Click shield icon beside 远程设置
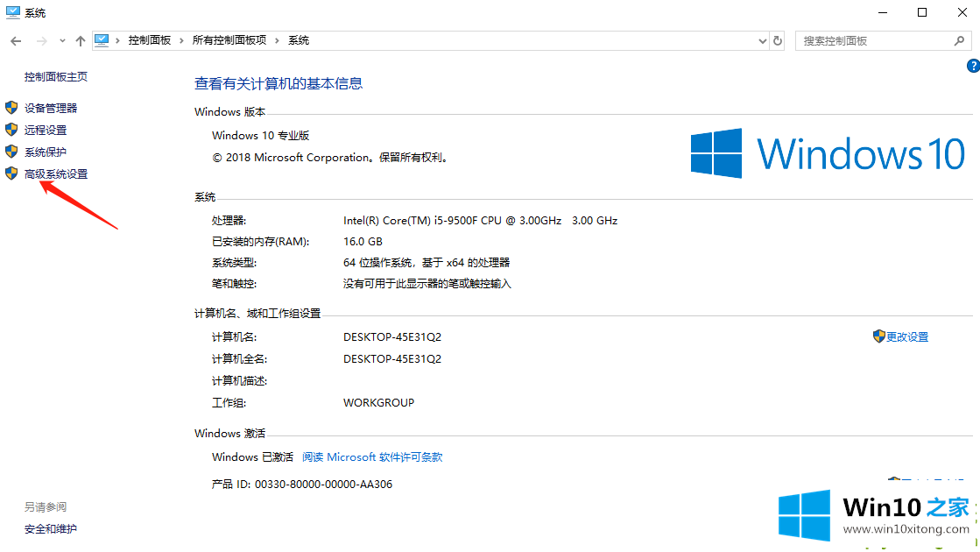 tap(11, 130)
